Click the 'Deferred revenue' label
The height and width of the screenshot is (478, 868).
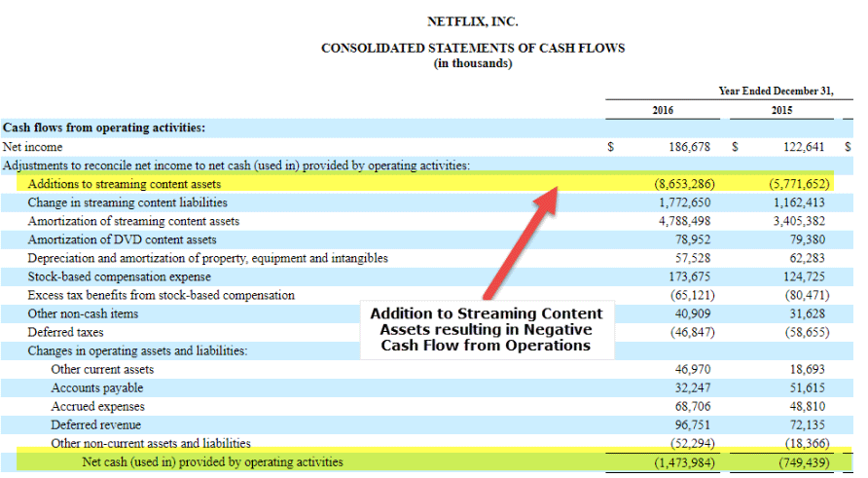(95, 424)
